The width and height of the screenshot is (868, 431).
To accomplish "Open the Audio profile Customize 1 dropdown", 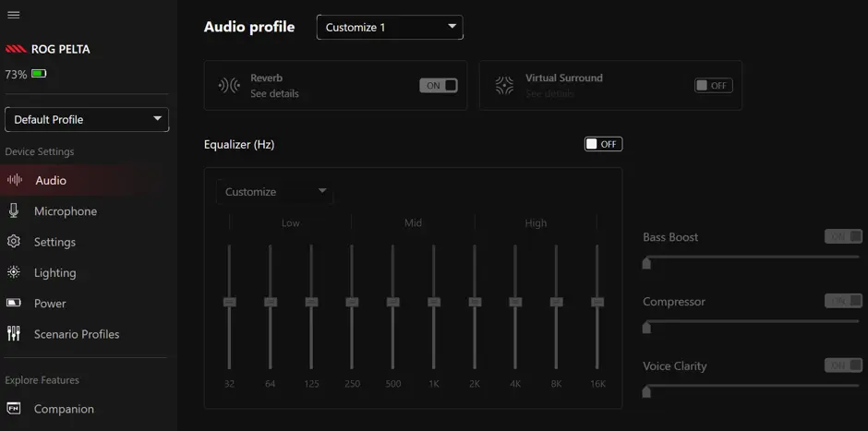I will click(390, 27).
